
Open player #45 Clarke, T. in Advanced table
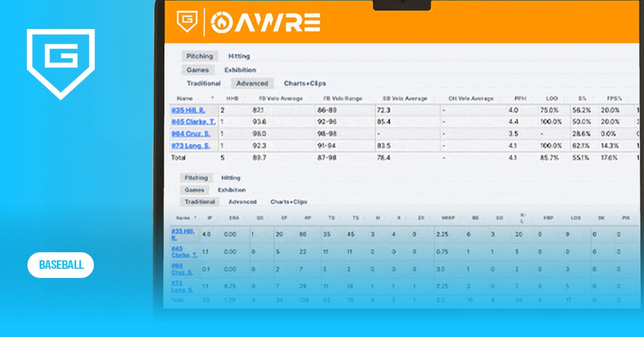pyautogui.click(x=193, y=122)
